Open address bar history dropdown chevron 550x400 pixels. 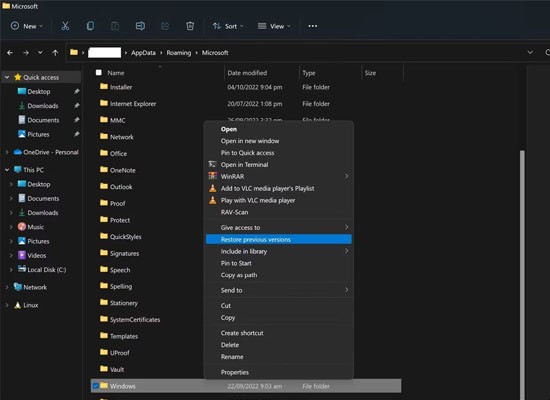pos(530,53)
